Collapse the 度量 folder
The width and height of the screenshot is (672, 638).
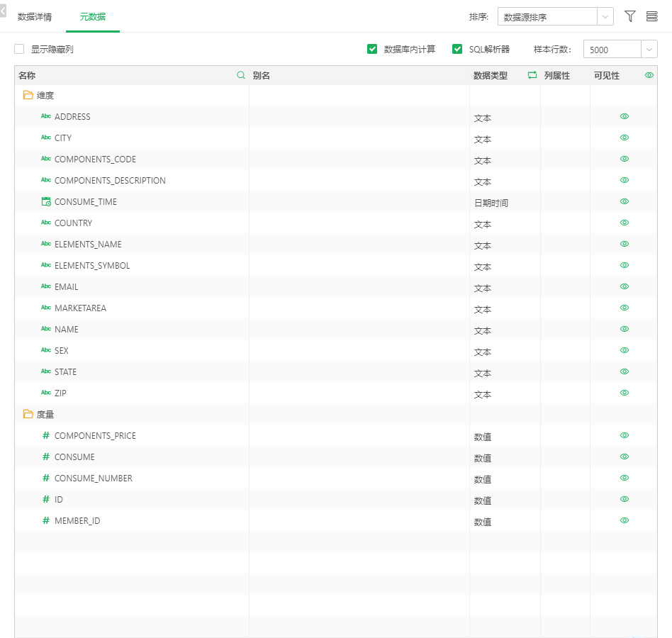(28, 414)
